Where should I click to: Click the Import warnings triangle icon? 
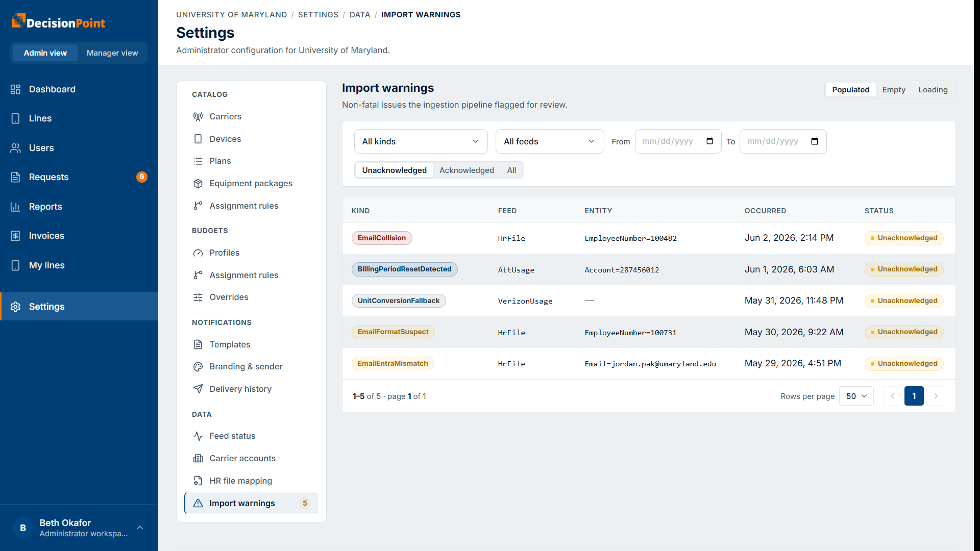198,503
